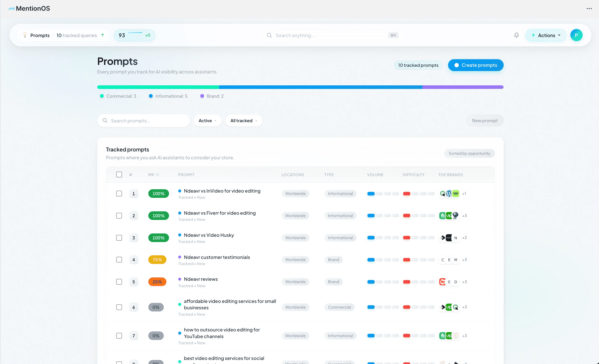The width and height of the screenshot is (599, 364).
Task: Click the MentionOS logo icon
Action: point(11,9)
